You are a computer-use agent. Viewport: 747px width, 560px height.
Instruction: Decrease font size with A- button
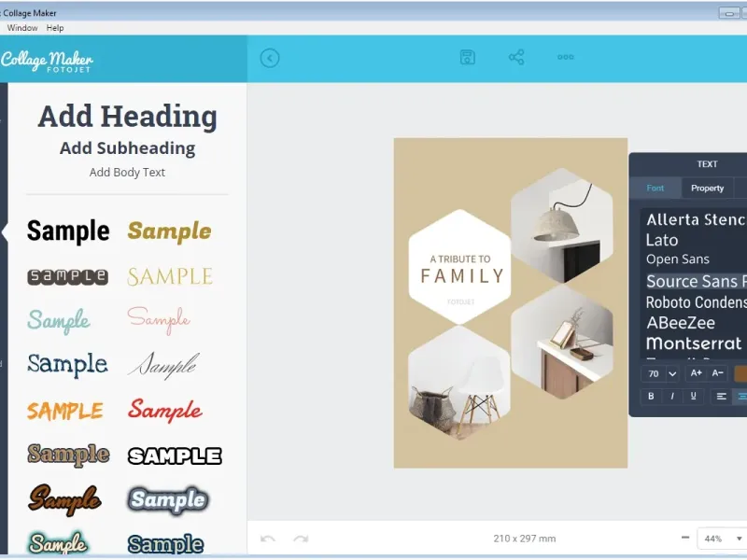pos(717,373)
